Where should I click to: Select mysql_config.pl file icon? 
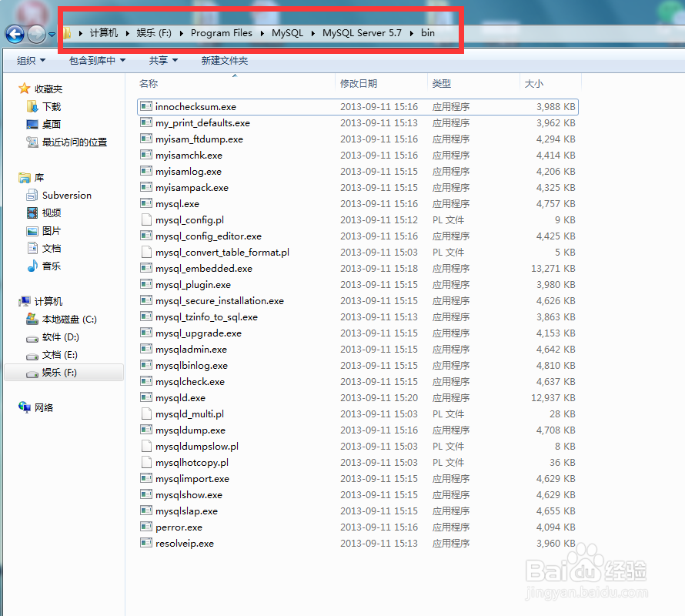pos(146,219)
